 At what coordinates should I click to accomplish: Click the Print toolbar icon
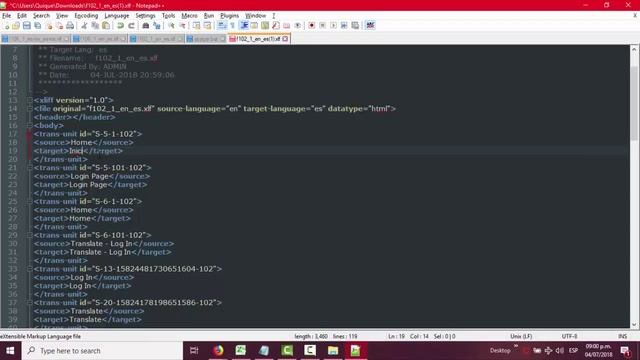click(70, 25)
